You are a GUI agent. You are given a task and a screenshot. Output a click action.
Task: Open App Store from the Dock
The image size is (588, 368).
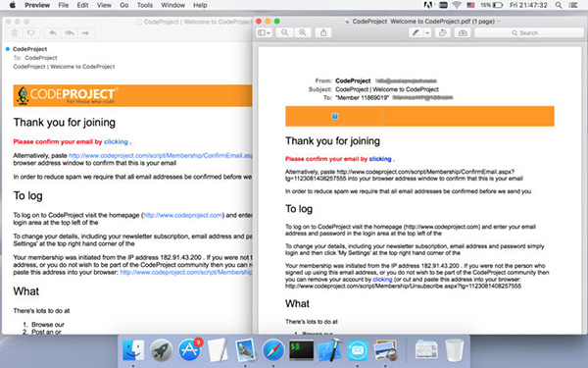click(x=189, y=349)
